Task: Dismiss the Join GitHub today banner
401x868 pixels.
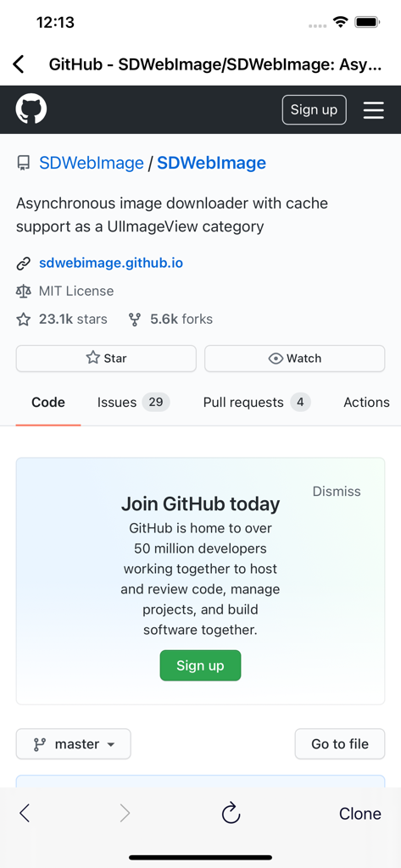Action: pyautogui.click(x=337, y=492)
